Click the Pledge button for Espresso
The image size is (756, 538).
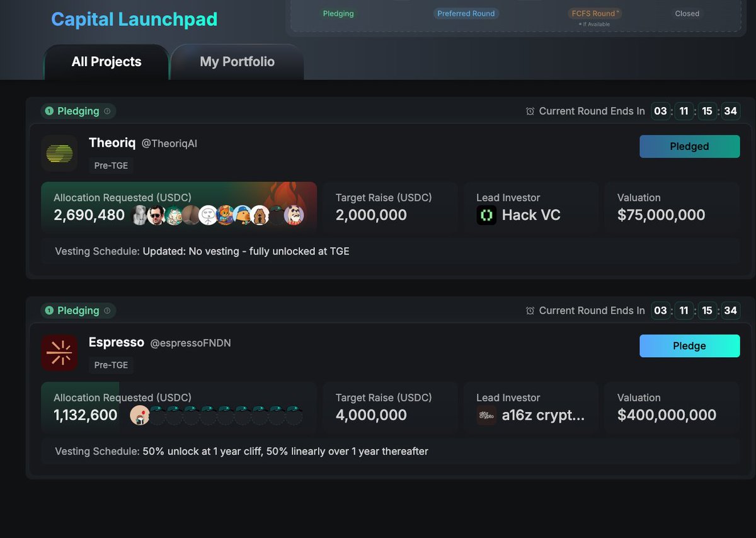(690, 346)
